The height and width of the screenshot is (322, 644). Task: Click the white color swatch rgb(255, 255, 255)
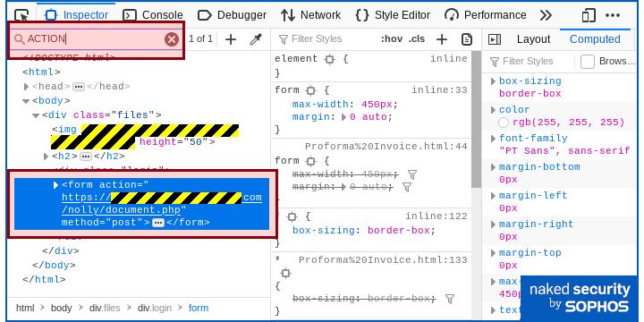tap(504, 123)
